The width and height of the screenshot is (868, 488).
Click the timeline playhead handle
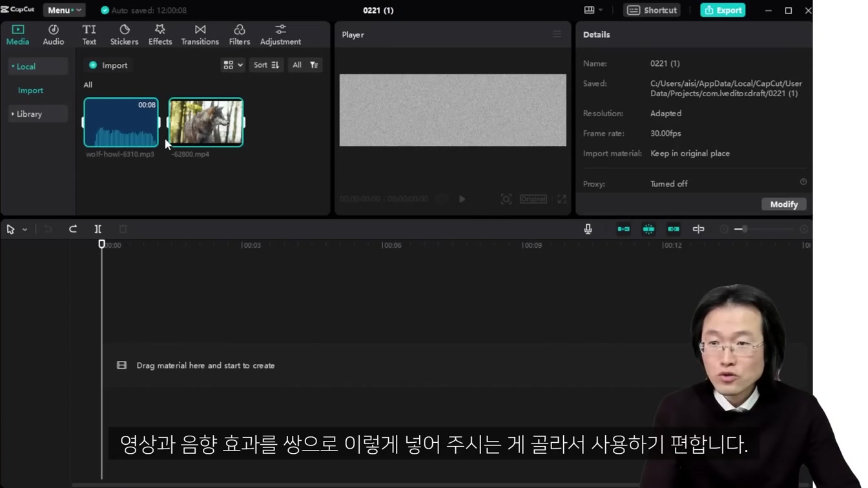[x=101, y=244]
